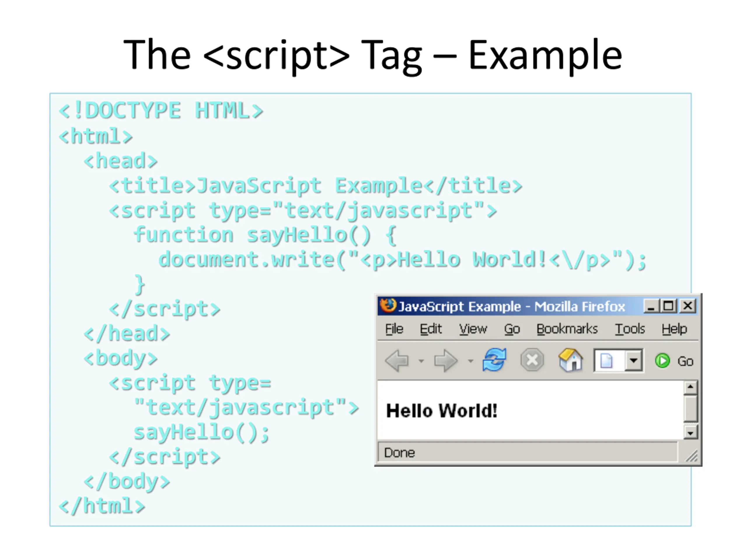Click the 'function sayHello() {' code line

265,235
